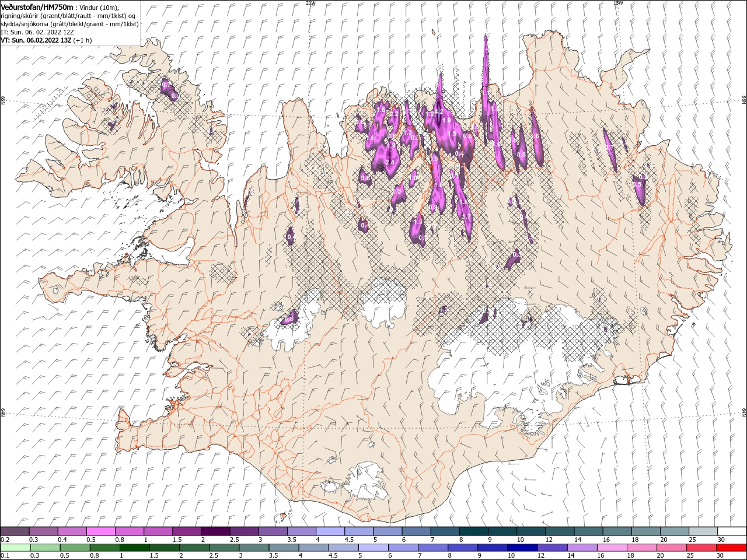This screenshot has height=560, width=747.
Task: Pick snow legend swatch starting at 14
Action: [588, 531]
